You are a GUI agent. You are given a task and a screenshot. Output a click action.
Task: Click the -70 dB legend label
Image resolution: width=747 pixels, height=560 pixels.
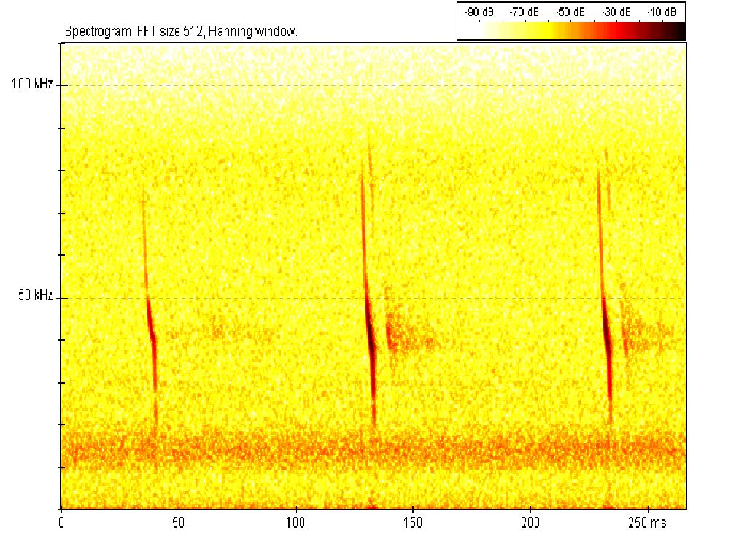(x=525, y=12)
